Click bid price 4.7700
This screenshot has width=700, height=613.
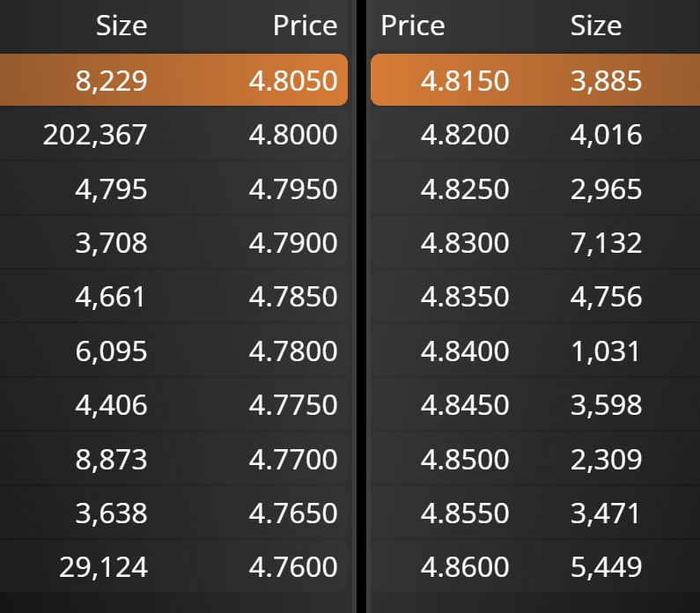(x=292, y=459)
